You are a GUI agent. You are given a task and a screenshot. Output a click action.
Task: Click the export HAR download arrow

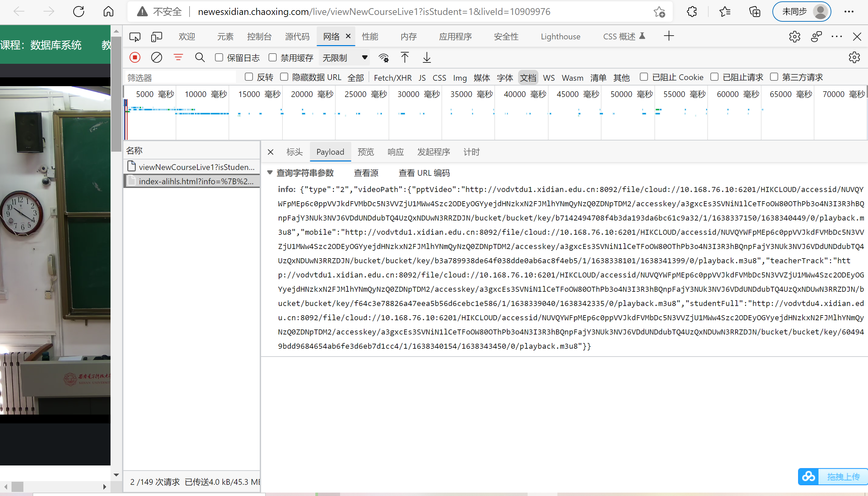tap(427, 58)
